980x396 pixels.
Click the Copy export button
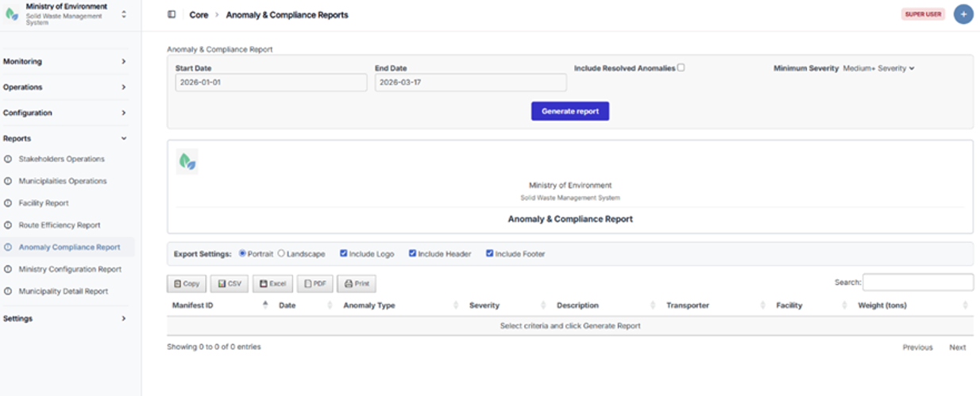[x=187, y=283]
